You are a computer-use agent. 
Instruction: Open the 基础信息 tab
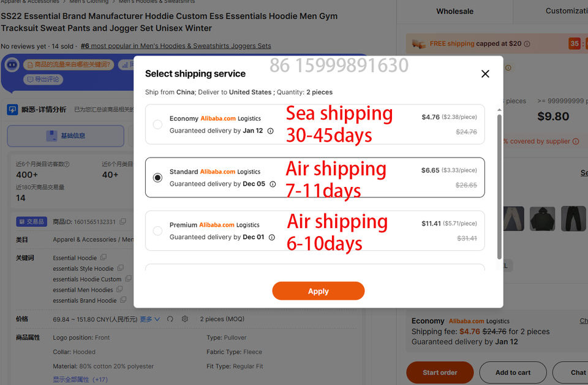tap(66, 135)
